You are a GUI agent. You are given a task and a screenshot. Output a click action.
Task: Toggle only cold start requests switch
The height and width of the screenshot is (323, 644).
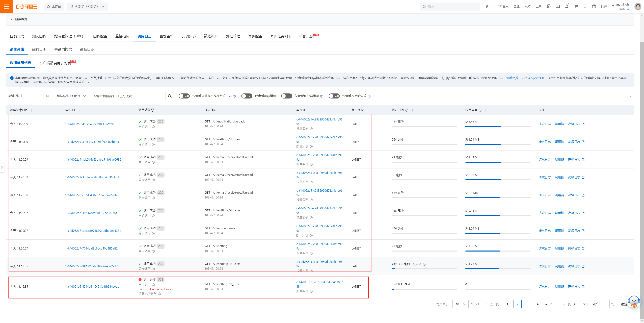coord(334,96)
